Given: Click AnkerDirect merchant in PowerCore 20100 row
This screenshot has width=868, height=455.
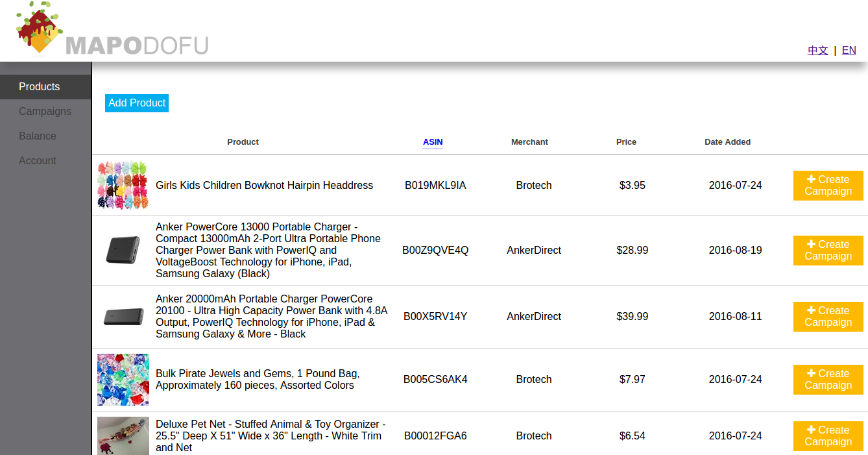Looking at the screenshot, I should coord(534,317).
